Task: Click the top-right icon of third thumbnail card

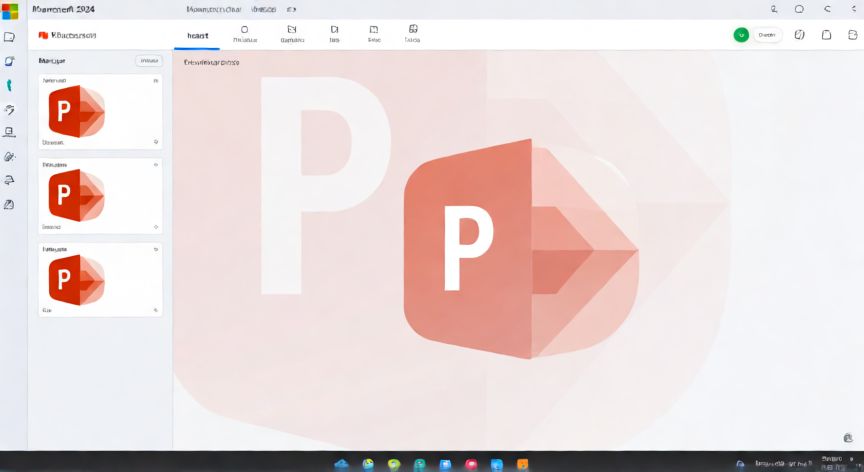Action: 156,249
